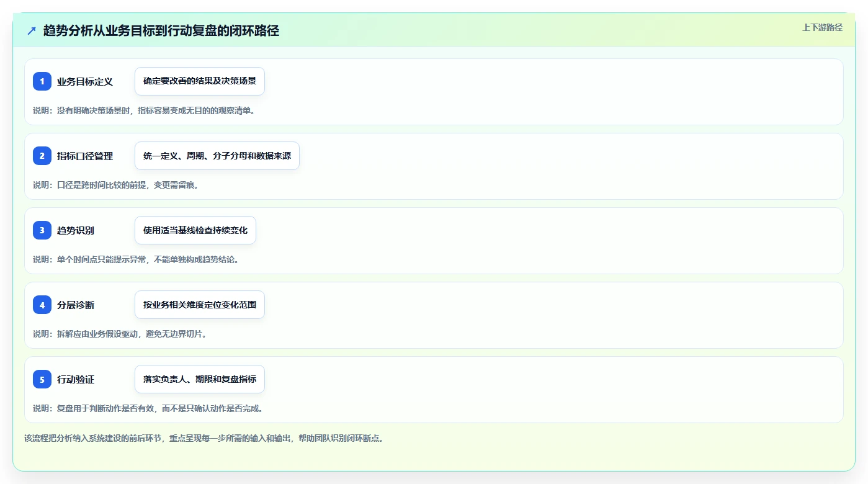
Task: Click the 分层诊断 step title
Action: pos(76,305)
